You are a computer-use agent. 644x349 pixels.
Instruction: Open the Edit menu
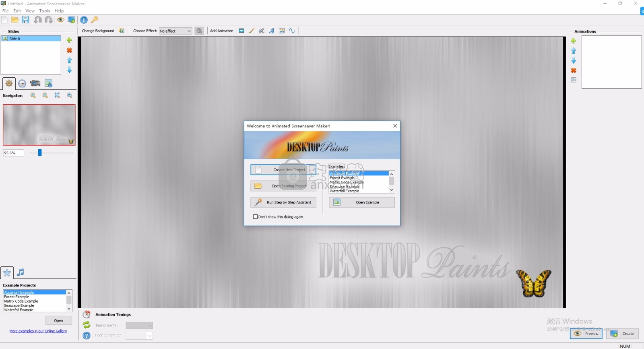(x=17, y=11)
